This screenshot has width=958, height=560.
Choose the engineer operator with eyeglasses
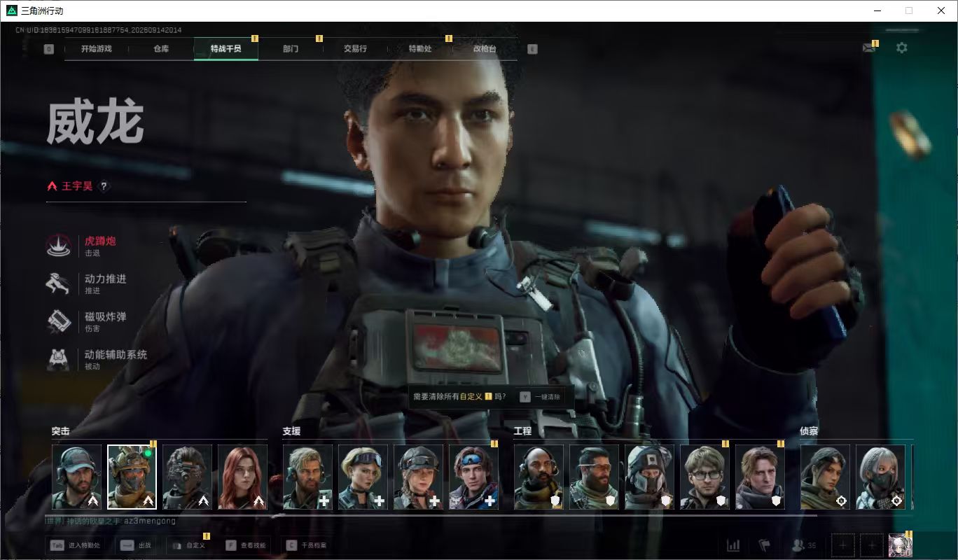click(x=704, y=477)
